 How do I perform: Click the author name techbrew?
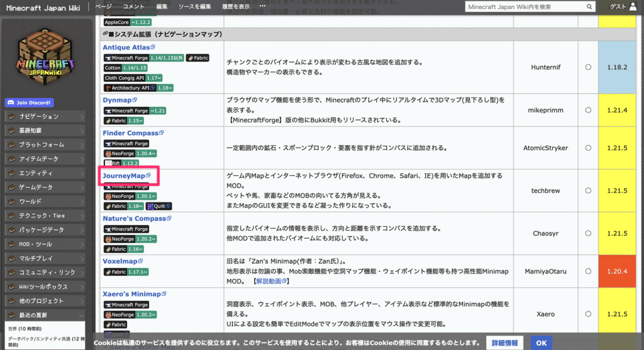545,190
